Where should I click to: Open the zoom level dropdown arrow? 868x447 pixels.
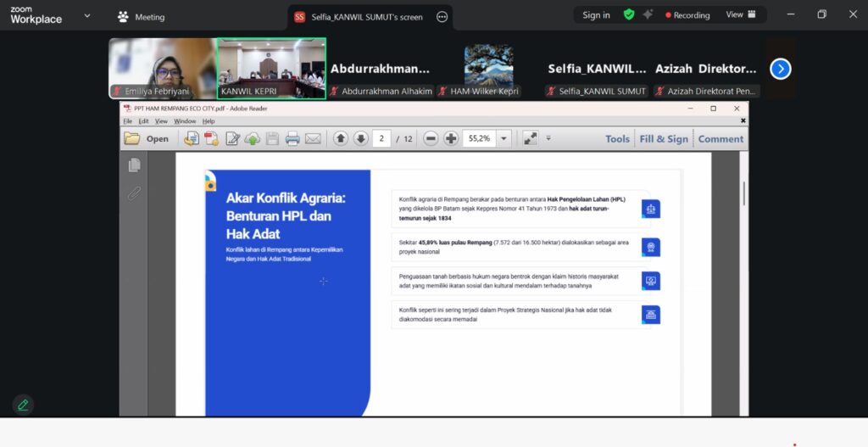[x=504, y=138]
